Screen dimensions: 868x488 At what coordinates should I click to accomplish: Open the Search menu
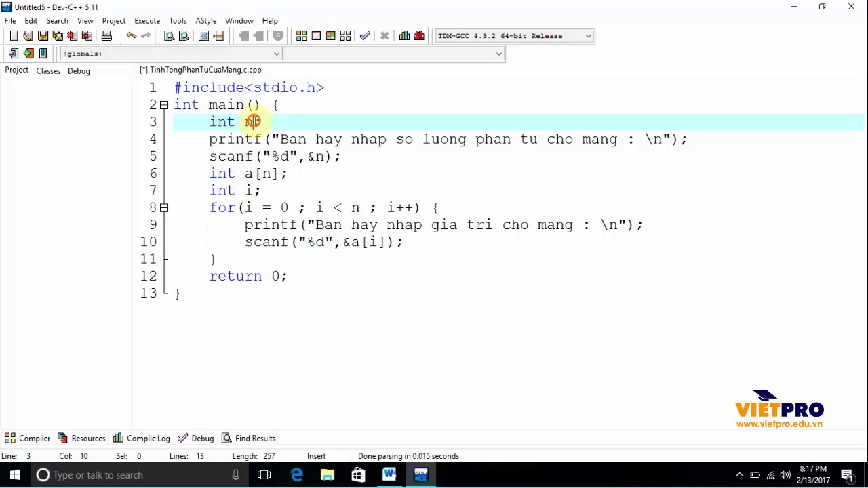57,21
